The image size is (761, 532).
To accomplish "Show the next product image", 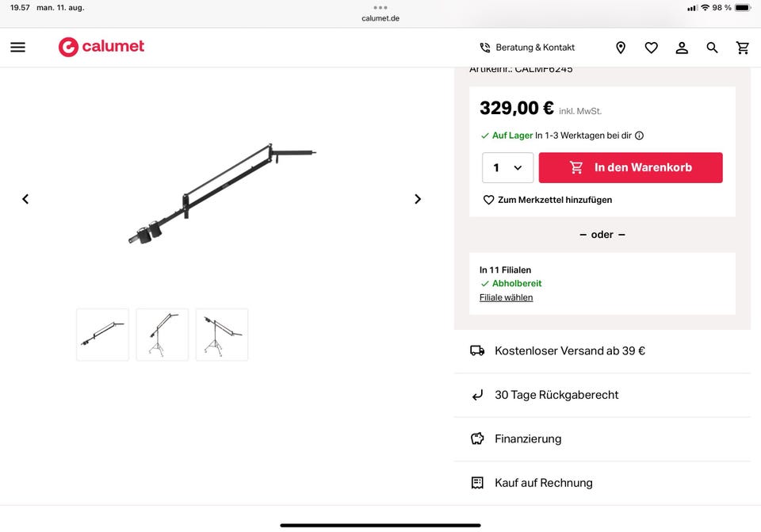I will coord(418,199).
